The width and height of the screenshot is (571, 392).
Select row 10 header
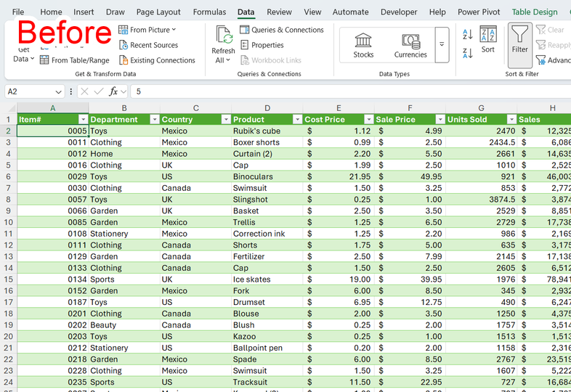click(9, 222)
